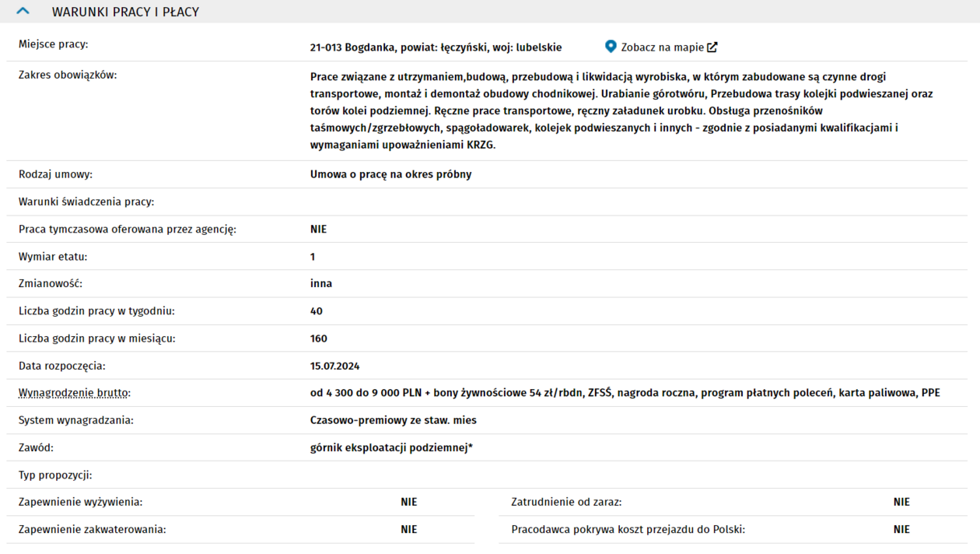Click the occupation "górnik eksploatacji podziemnej*"
Screen dimensions: 980x554
tap(391, 447)
